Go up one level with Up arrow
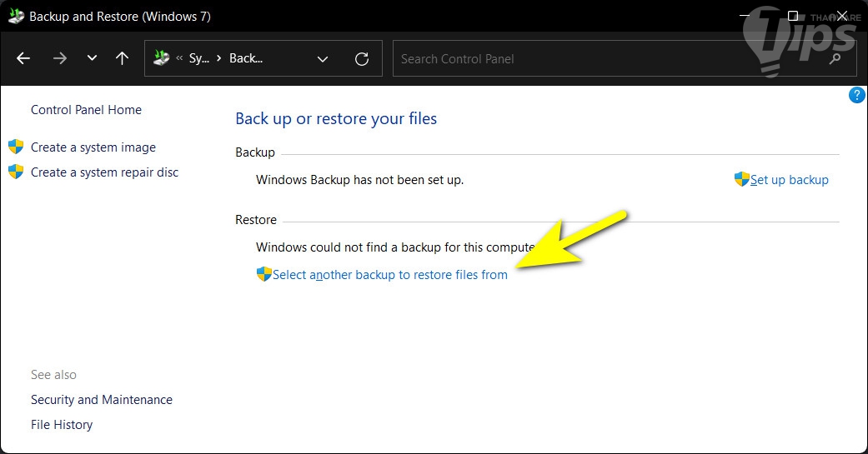Screen dimensions: 868x454 coord(123,58)
